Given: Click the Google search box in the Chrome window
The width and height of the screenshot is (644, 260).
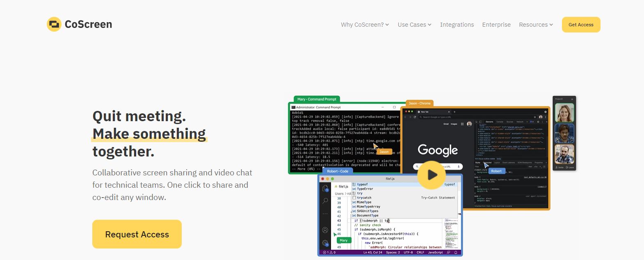Looking at the screenshot, I should [x=438, y=166].
